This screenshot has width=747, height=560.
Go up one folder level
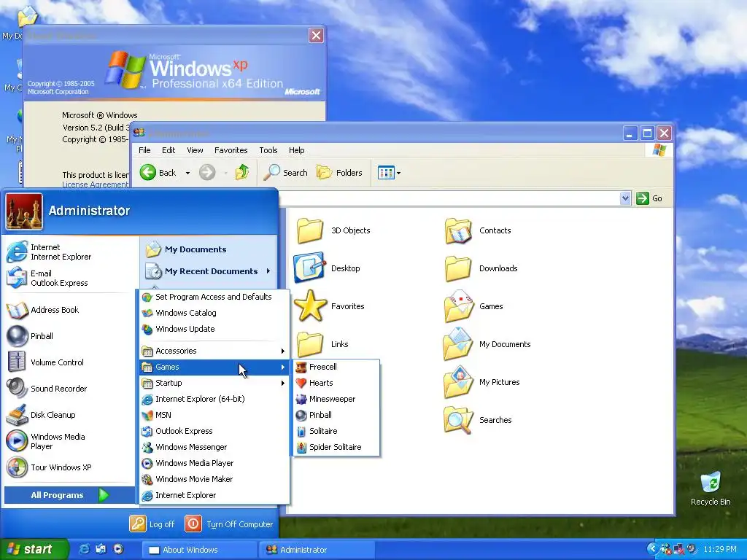tap(242, 172)
